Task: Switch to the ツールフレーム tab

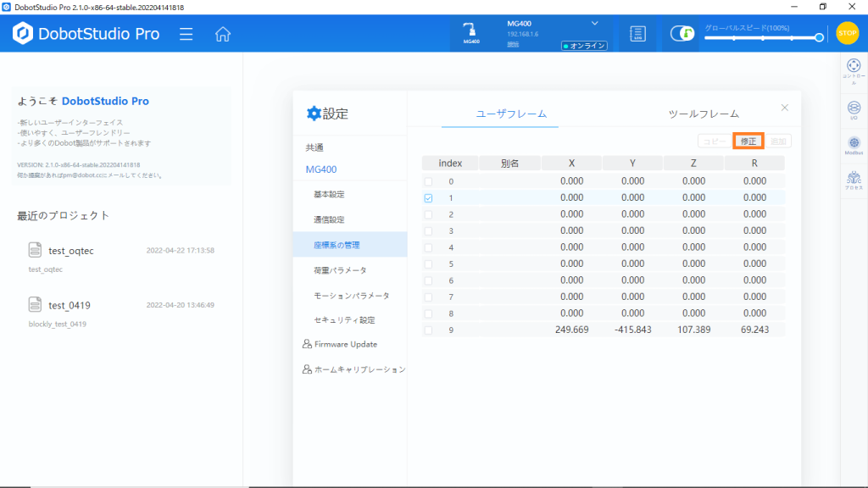Action: (704, 114)
